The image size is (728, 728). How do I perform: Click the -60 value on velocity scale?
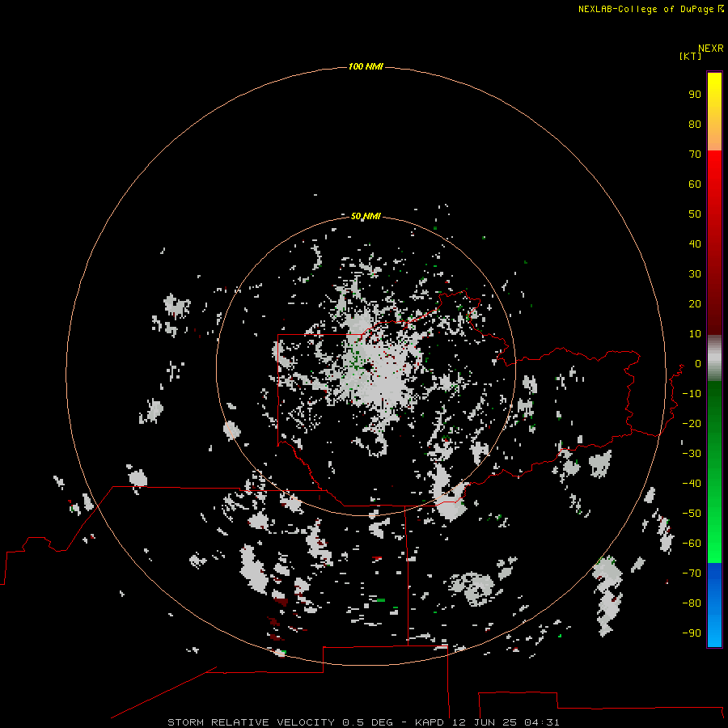pos(692,544)
